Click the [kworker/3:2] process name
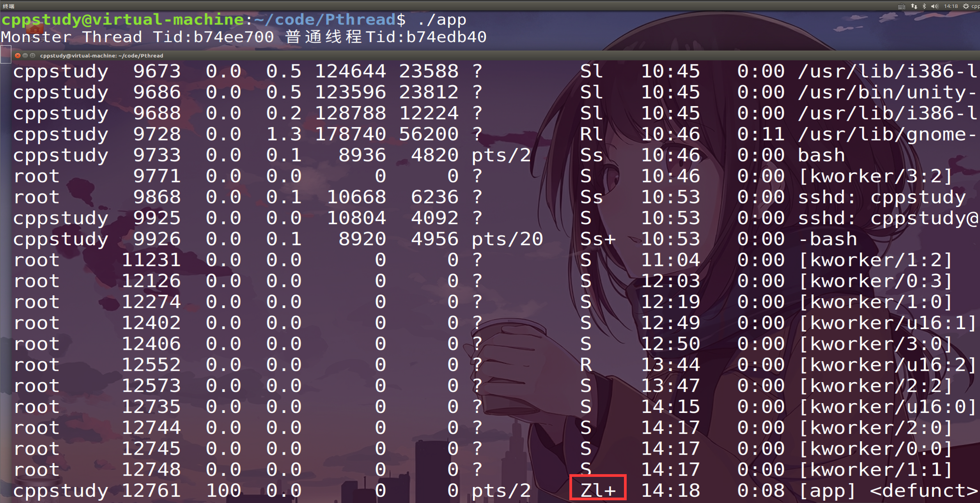The height and width of the screenshot is (503, 980). (875, 176)
